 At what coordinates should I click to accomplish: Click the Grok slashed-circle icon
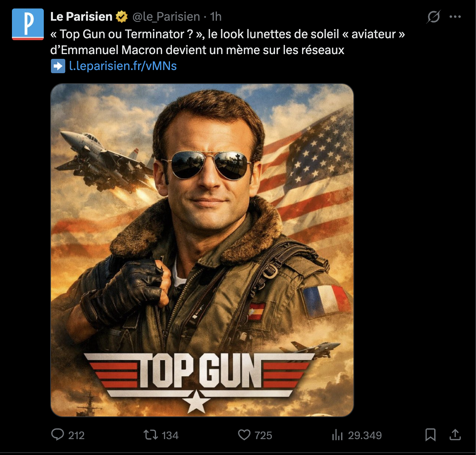pos(433,17)
